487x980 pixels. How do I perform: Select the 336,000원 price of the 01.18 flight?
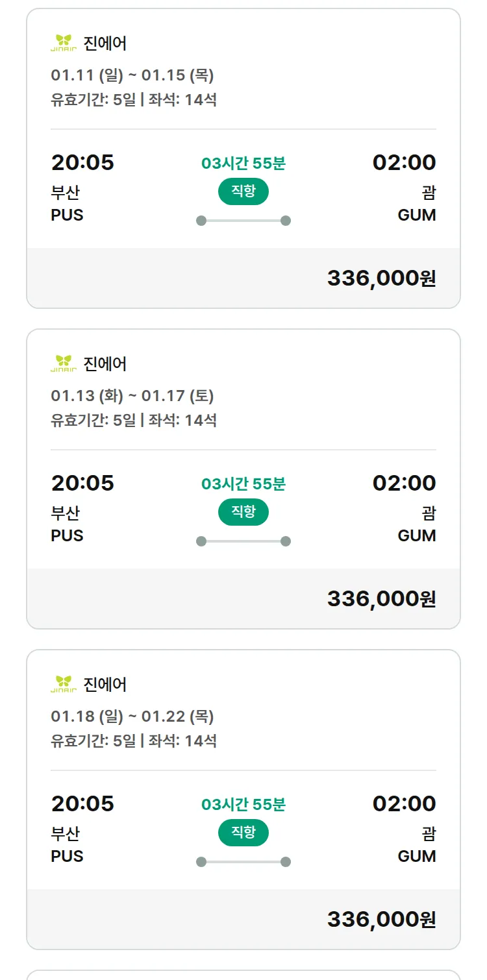point(381,920)
